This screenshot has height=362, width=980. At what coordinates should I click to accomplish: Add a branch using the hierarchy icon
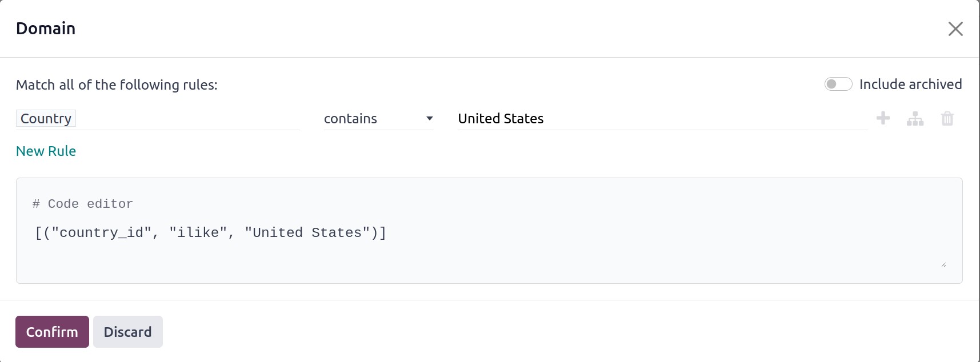coord(915,119)
